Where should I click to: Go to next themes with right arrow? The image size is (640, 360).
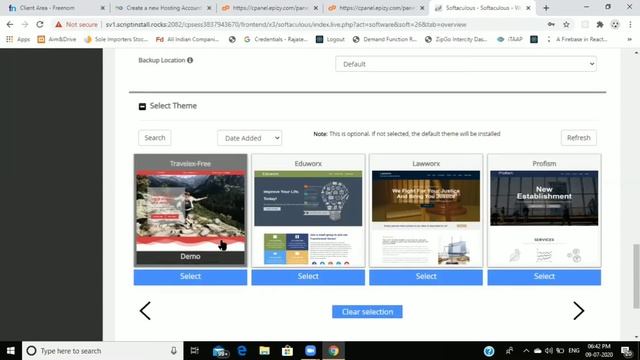click(578, 311)
